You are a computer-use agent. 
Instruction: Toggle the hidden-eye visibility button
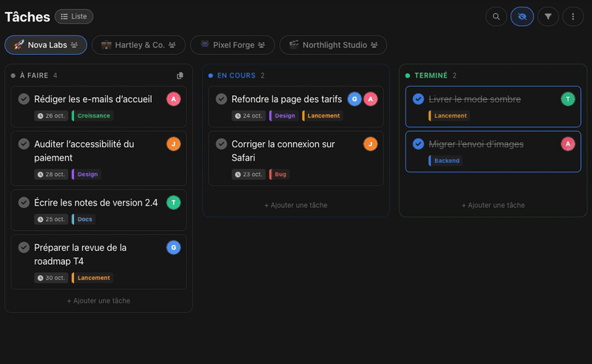click(522, 16)
